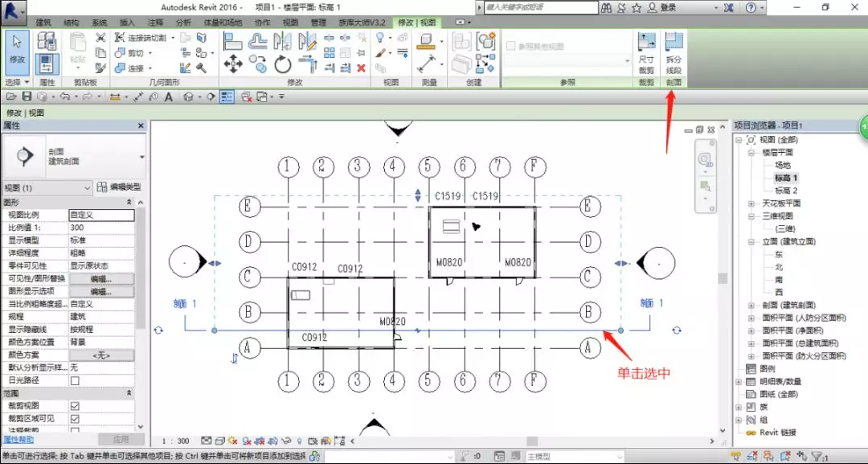Select the Modify (修改) arrow tool
The height and width of the screenshot is (464, 868).
click(17, 52)
